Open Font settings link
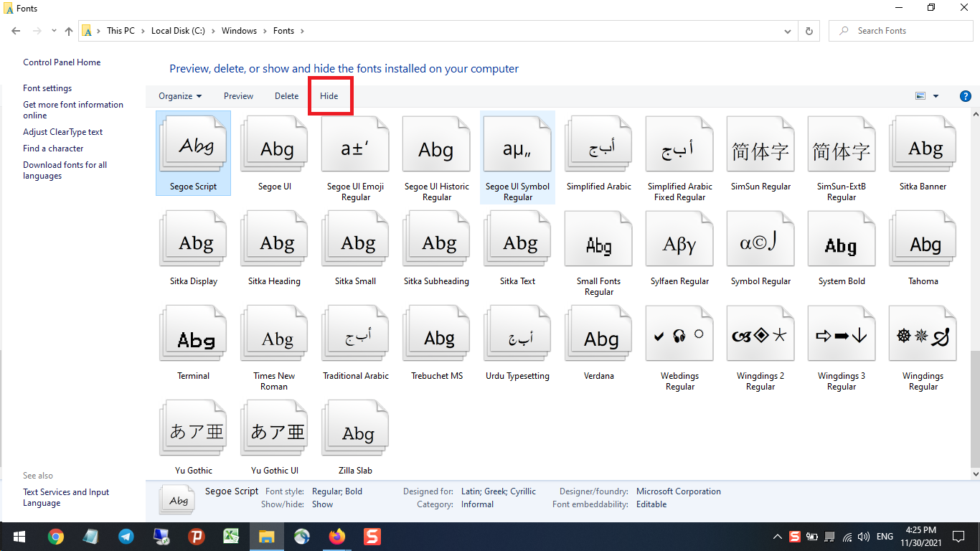980x551 pixels. [47, 88]
